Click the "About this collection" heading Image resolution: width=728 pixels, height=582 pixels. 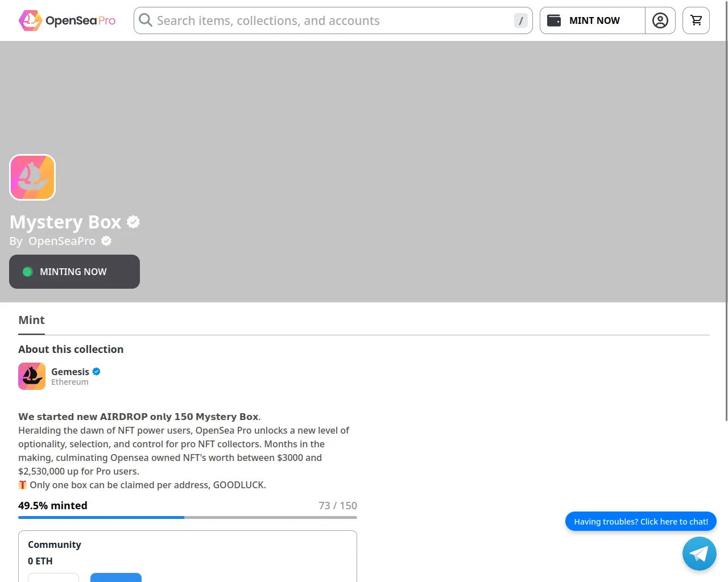click(71, 350)
